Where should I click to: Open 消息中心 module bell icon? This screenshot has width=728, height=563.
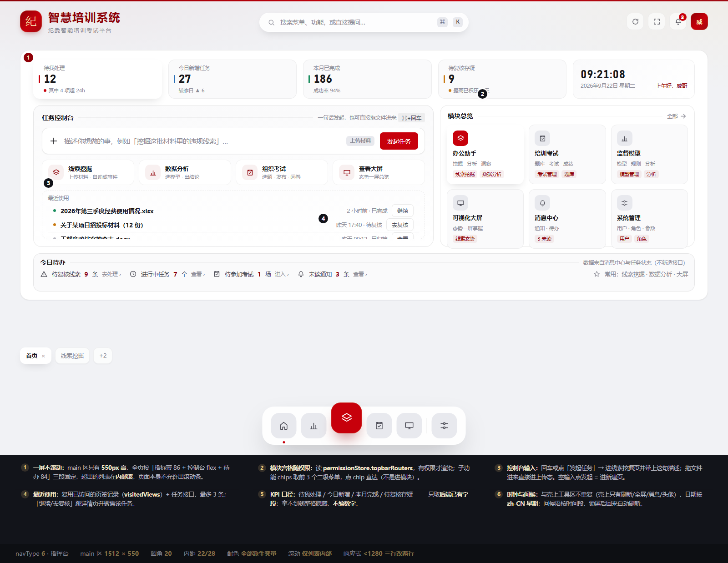(x=542, y=203)
